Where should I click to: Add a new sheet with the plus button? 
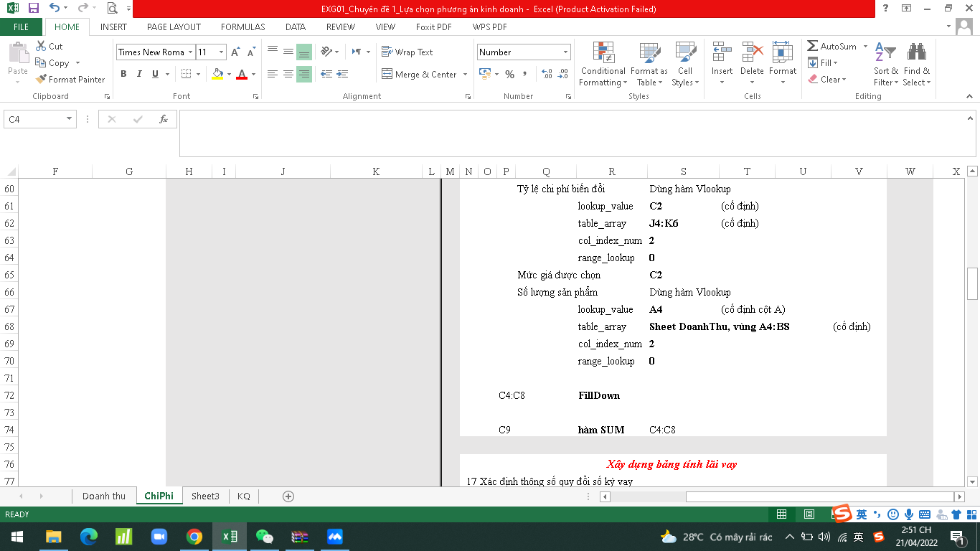tap(288, 496)
